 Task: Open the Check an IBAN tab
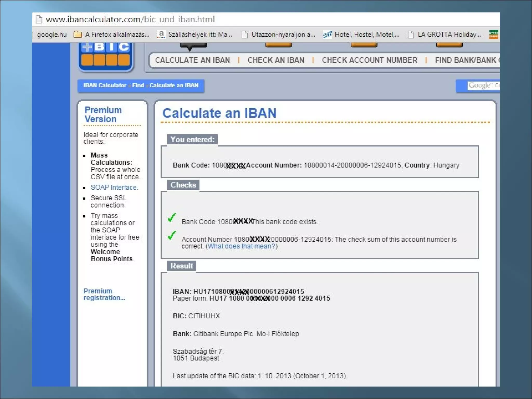pyautogui.click(x=276, y=60)
